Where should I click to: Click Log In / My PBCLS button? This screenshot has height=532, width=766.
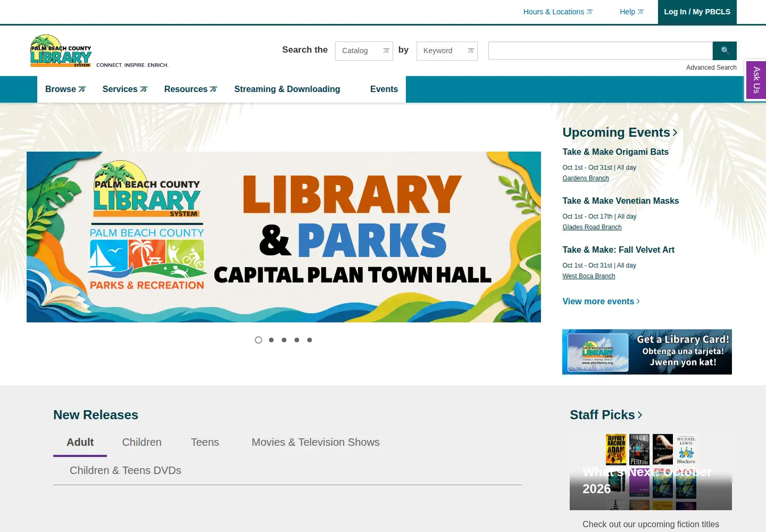tap(697, 12)
